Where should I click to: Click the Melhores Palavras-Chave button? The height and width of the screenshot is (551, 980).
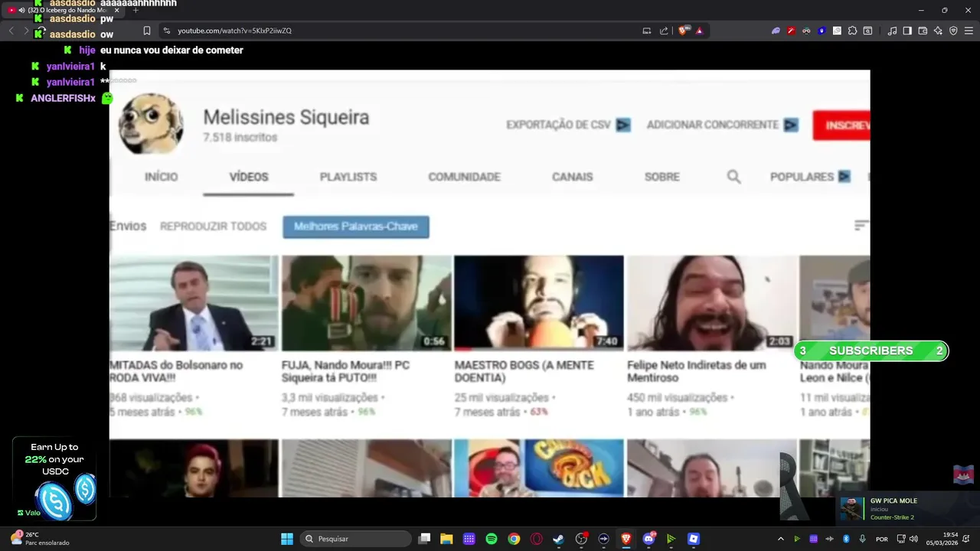(356, 227)
